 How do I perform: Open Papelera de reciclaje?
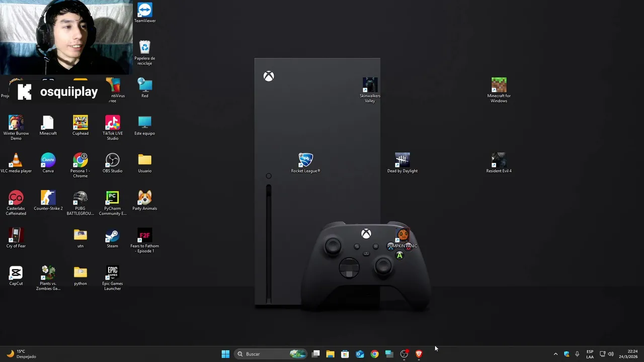pyautogui.click(x=144, y=53)
